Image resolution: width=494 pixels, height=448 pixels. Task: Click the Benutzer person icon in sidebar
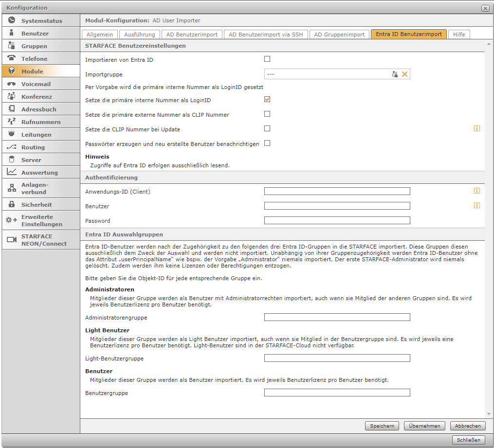(12, 33)
